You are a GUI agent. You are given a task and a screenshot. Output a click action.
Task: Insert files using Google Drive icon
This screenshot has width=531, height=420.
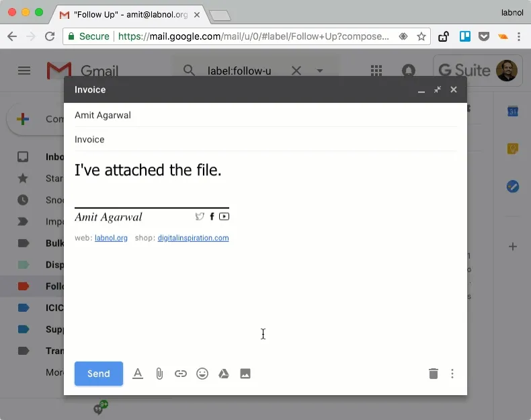[x=224, y=374]
